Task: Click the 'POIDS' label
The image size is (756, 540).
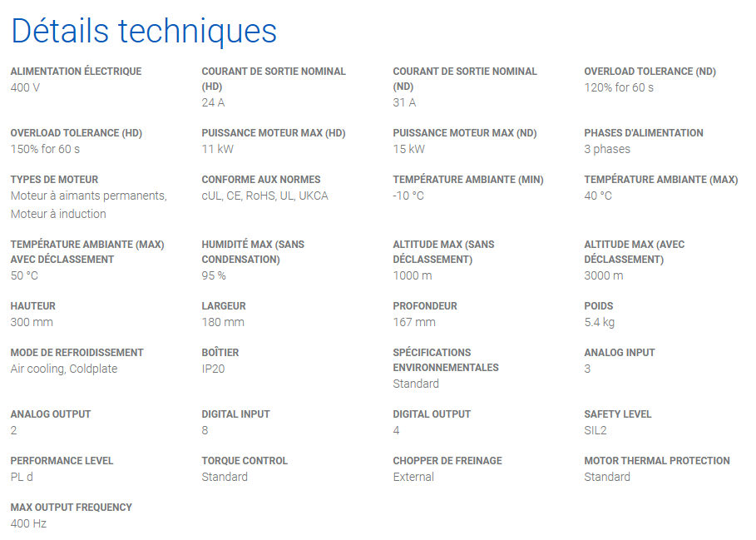Action: pos(599,307)
